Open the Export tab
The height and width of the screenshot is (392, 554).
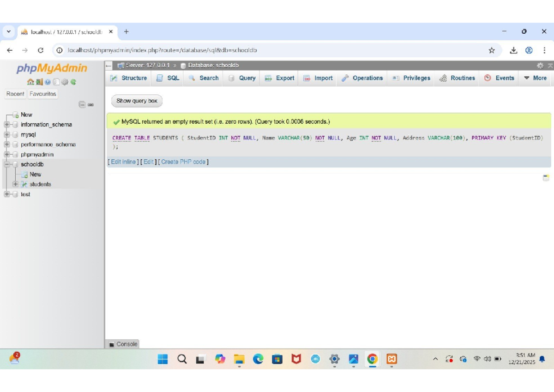[x=280, y=78]
